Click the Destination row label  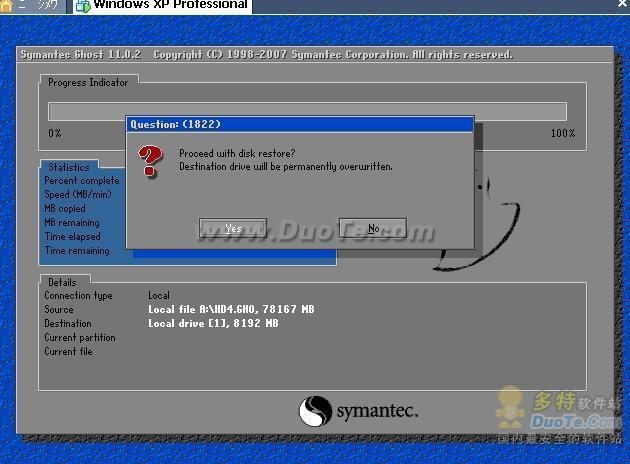(x=68, y=323)
